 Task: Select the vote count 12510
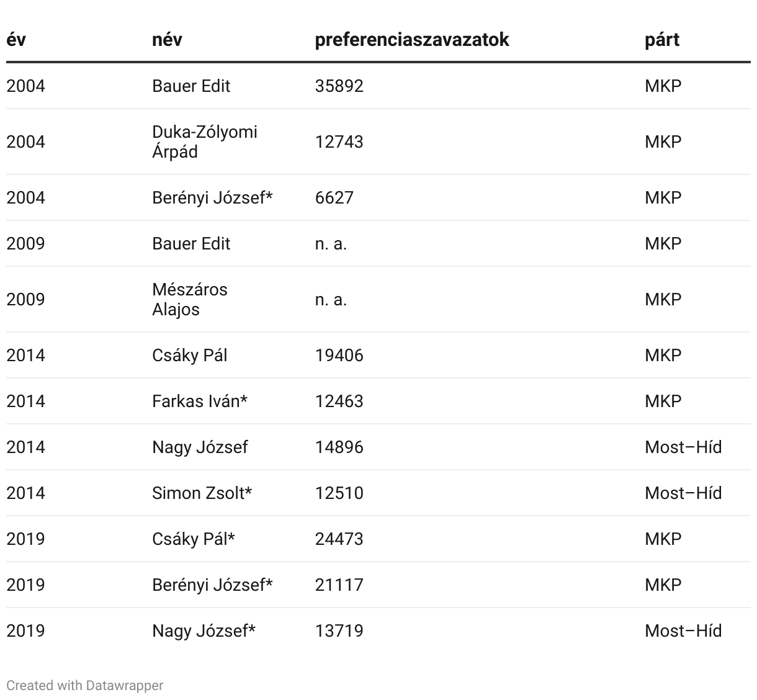point(339,493)
